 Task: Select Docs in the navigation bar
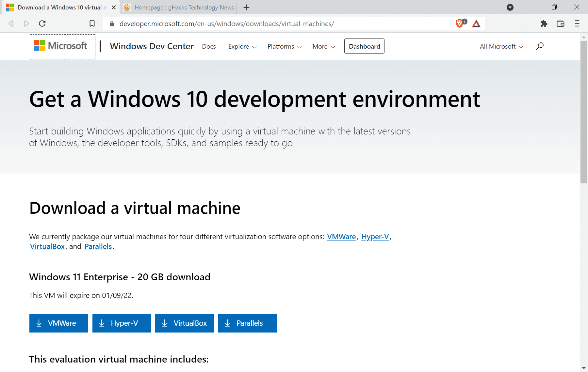(x=209, y=46)
